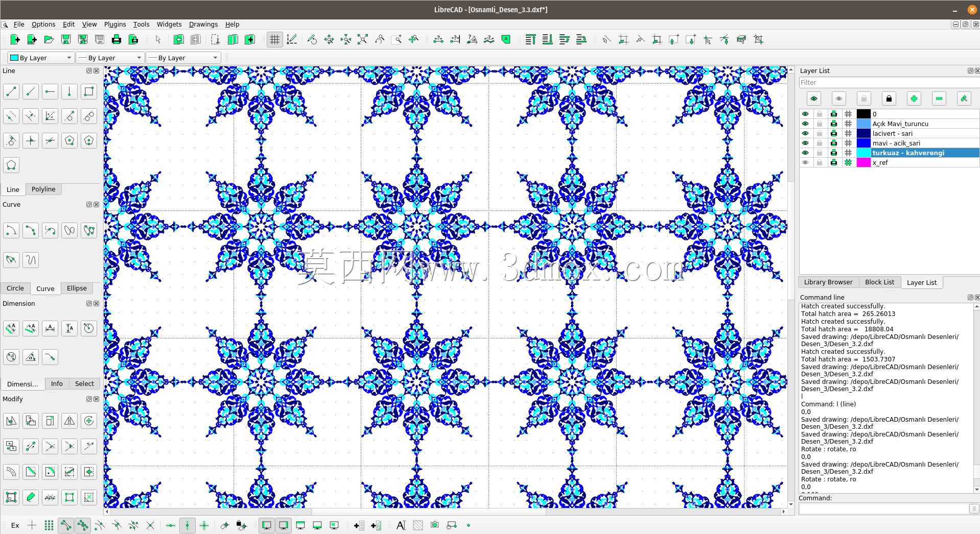
Task: Select the Move/Copy tool in Modify
Action: click(11, 421)
